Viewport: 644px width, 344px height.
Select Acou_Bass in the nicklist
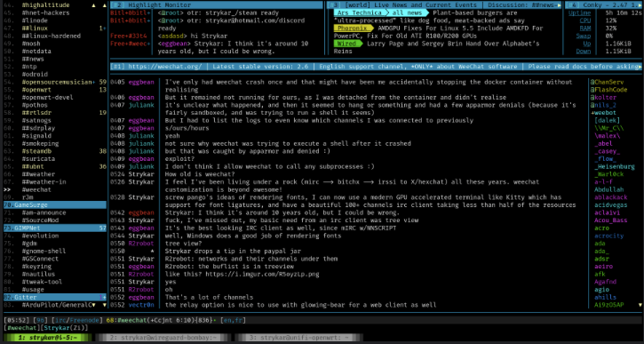pos(611,220)
